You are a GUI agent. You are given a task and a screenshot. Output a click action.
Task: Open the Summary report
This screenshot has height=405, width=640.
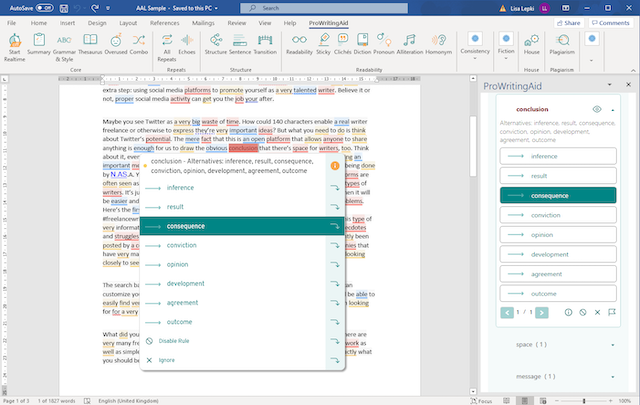39,44
